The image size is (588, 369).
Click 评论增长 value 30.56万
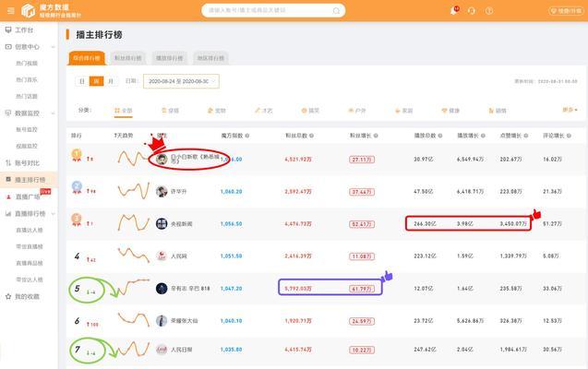(552, 349)
